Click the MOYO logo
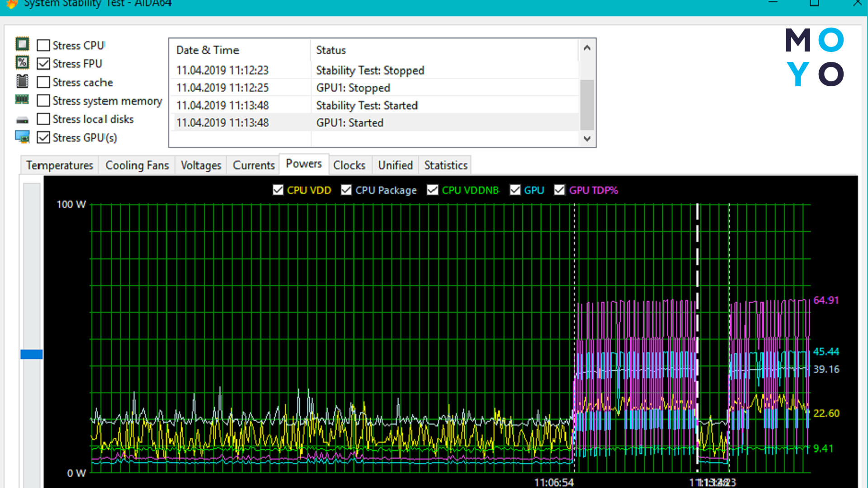The height and width of the screenshot is (488, 868). click(814, 57)
